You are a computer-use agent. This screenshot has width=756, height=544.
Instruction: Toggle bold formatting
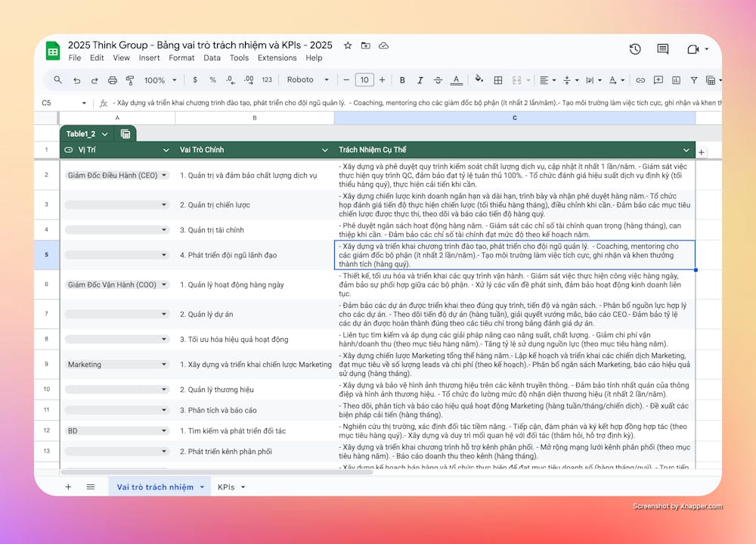pos(402,80)
